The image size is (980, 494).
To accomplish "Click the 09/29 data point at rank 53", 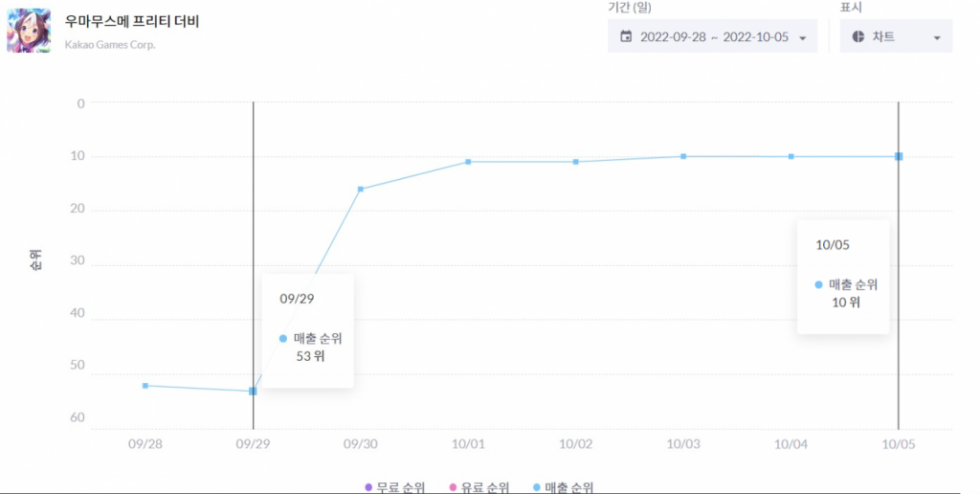I will 253,391.
